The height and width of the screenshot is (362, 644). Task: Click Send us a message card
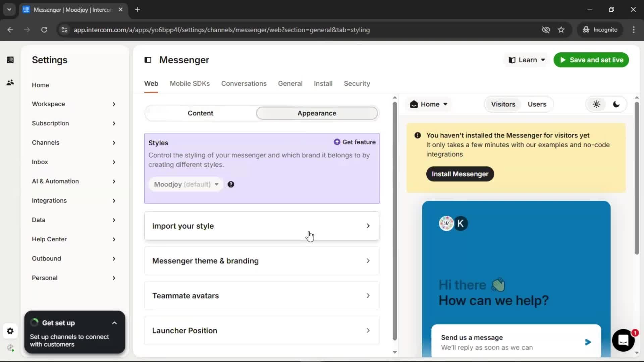point(516,342)
